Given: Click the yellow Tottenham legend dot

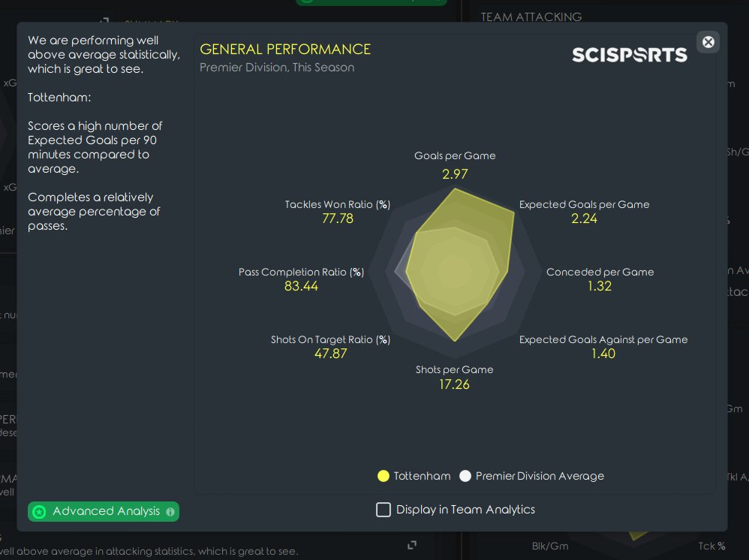Looking at the screenshot, I should [384, 476].
